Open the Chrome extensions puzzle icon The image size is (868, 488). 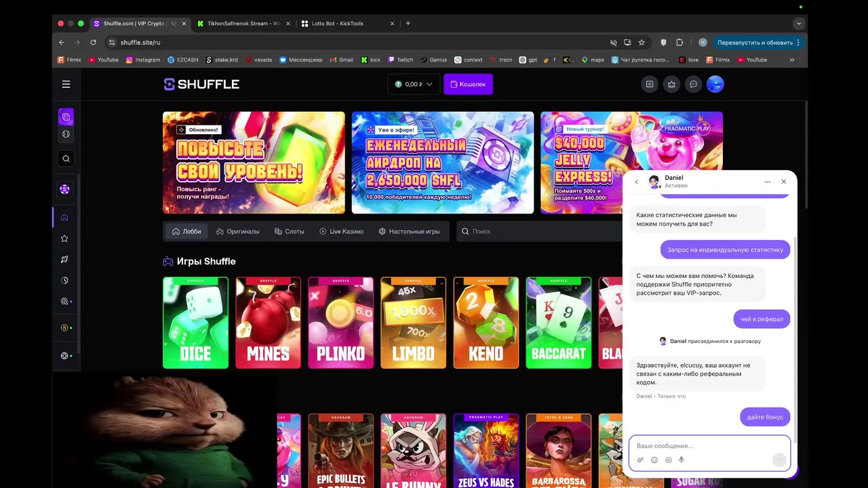(x=679, y=42)
